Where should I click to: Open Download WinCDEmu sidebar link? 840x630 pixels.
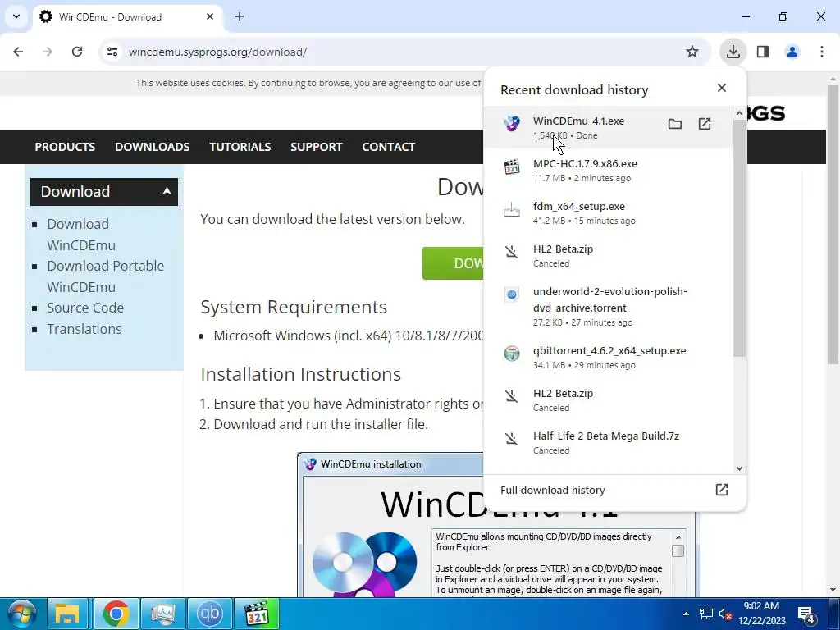click(81, 235)
